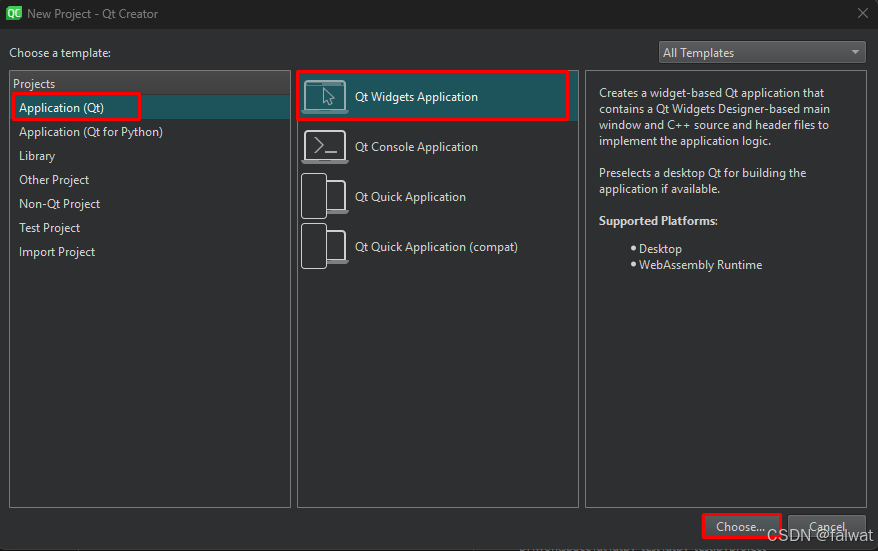Close the New Project dialog

(863, 13)
